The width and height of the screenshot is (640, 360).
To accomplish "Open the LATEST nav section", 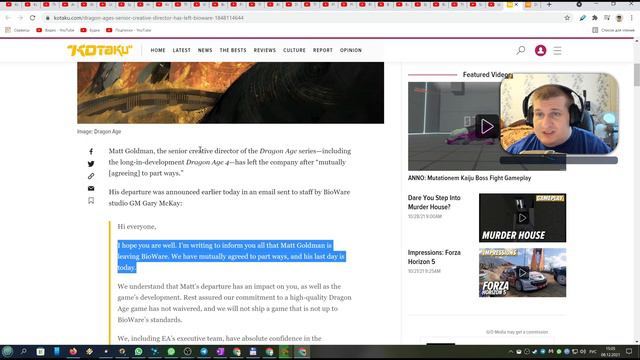I will (x=182, y=50).
